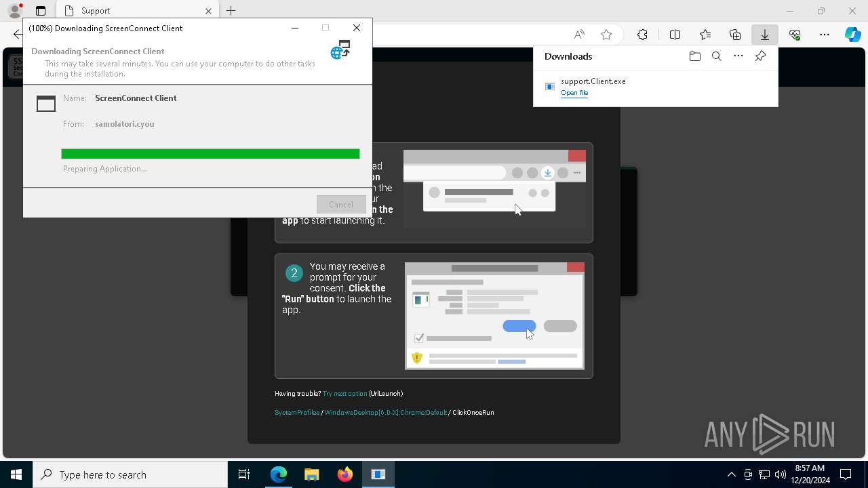868x488 pixels.
Task: Click step 2 Run prompt illustration
Action: pyautogui.click(x=495, y=316)
